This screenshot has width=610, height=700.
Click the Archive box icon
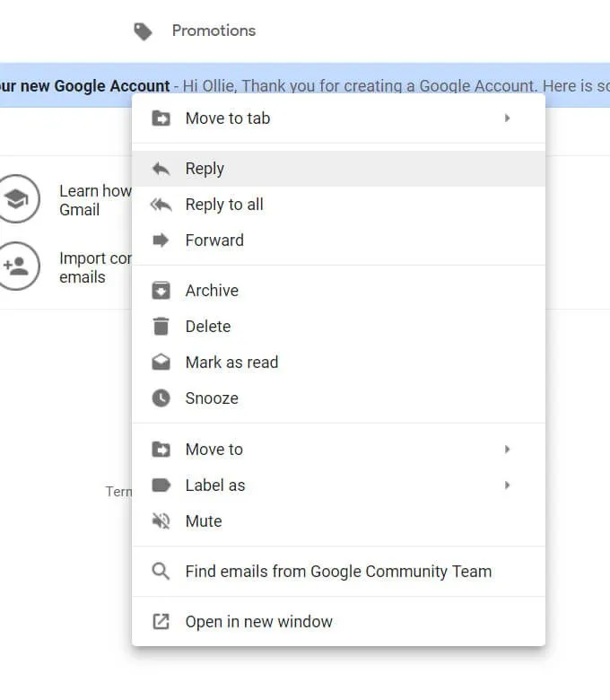pyautogui.click(x=161, y=290)
